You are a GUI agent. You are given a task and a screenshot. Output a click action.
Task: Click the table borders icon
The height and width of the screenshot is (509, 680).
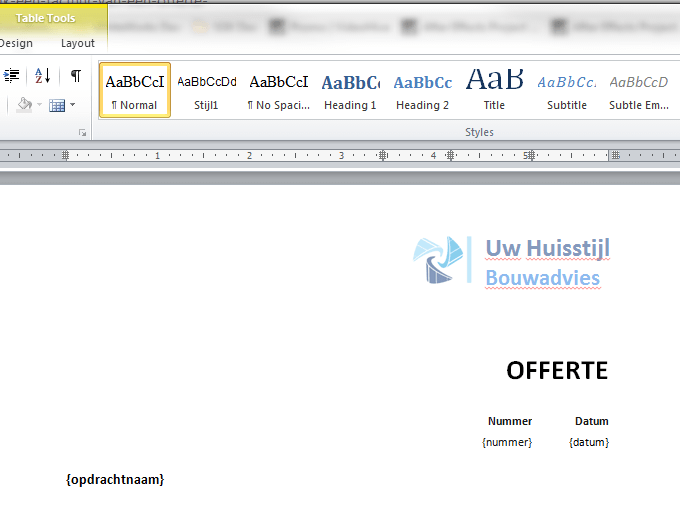(x=57, y=105)
